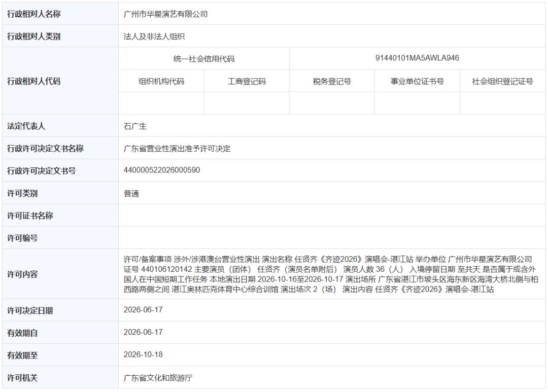The image size is (548, 392).
Task: Click the 许可内容 paragraph mentioning 任贤齐《齐迹2026》演唱会
Action: 331,274
